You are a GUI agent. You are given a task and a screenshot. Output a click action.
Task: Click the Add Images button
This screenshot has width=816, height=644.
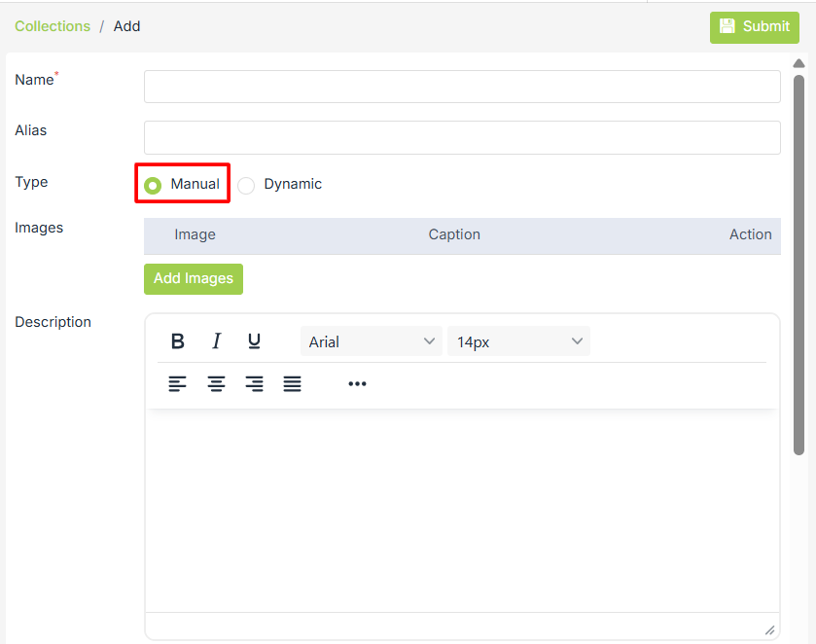point(194,279)
